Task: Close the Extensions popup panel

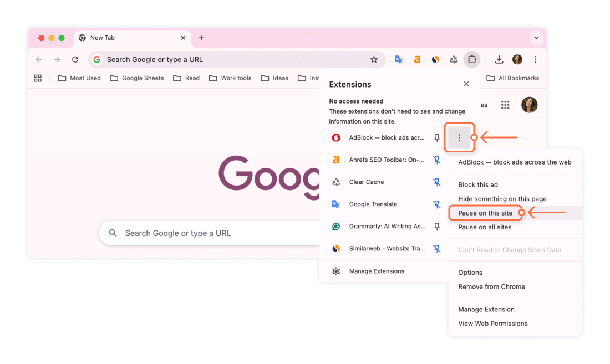Action: (466, 84)
